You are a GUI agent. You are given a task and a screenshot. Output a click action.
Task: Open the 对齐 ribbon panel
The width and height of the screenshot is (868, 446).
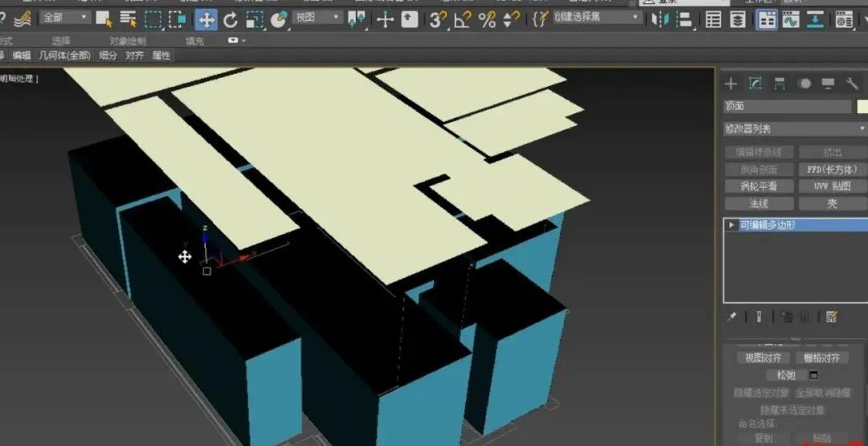pyautogui.click(x=134, y=55)
